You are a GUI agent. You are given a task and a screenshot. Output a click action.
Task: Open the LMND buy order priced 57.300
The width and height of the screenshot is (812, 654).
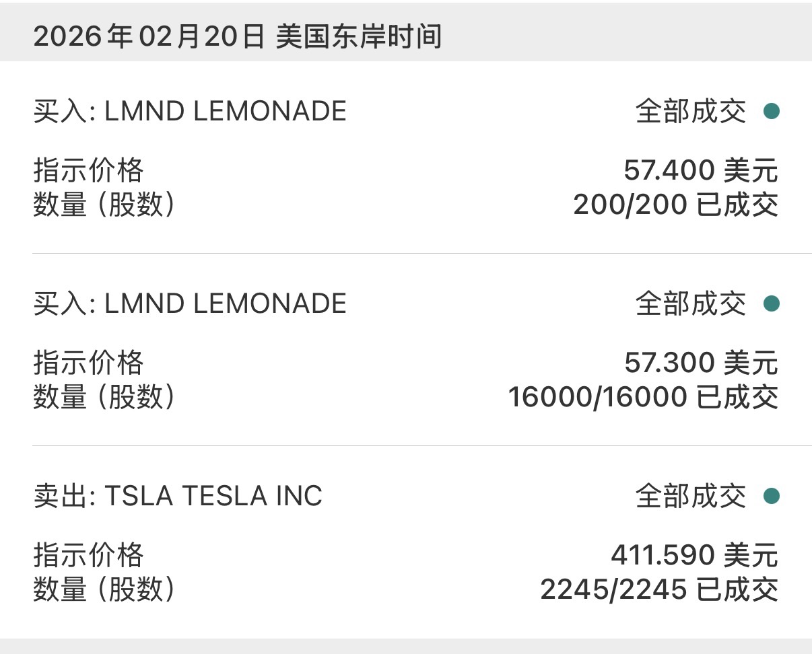pos(190,303)
